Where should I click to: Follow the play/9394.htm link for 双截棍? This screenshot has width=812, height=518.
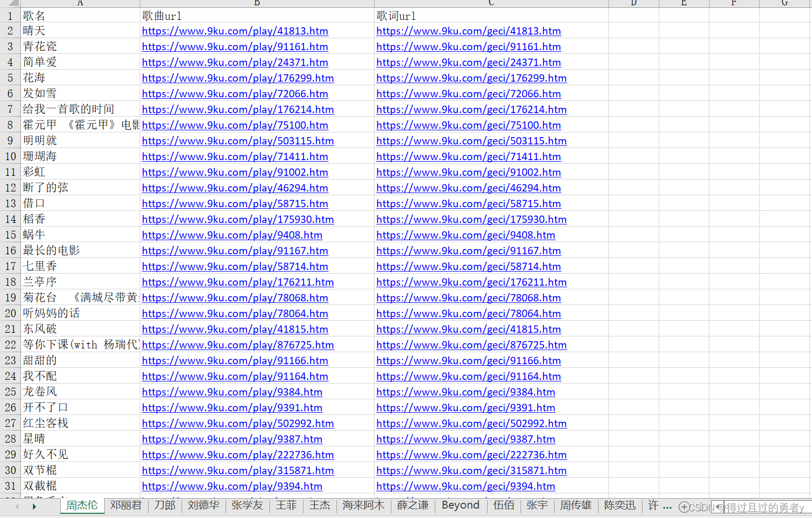232,486
